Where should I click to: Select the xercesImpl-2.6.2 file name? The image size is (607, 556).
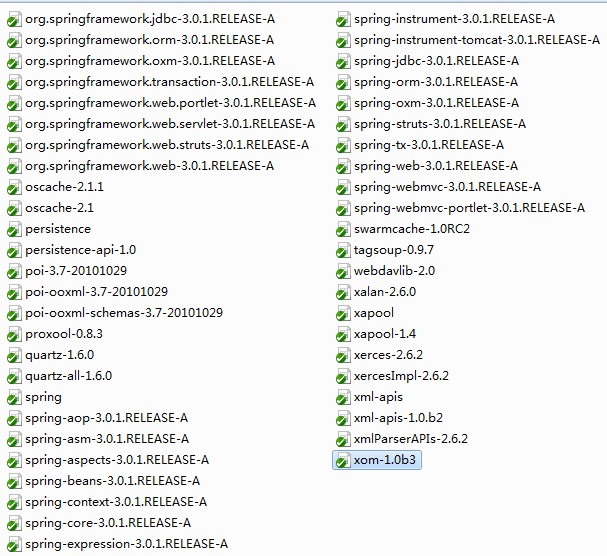tap(401, 376)
